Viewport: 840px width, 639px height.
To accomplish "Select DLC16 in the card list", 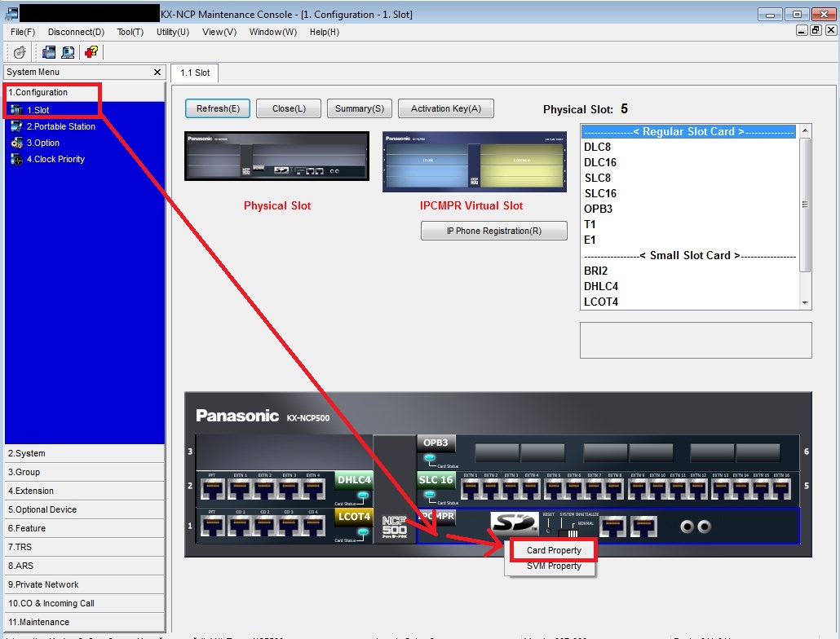I will point(688,162).
